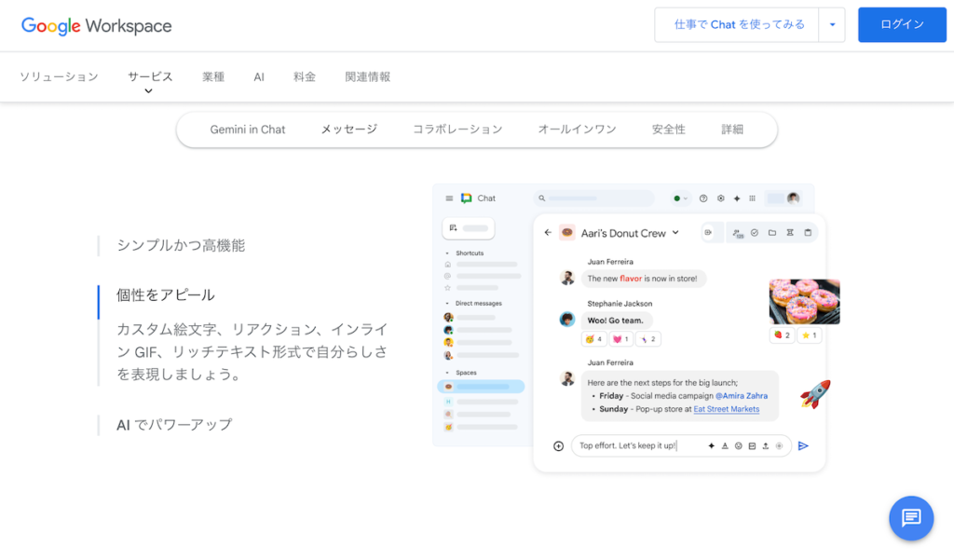Jump to the オールインワン tab
The width and height of the screenshot is (954, 560).
(577, 130)
